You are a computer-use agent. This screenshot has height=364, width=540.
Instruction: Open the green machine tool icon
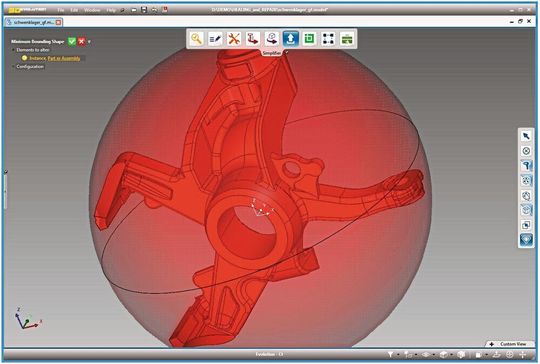pyautogui.click(x=347, y=39)
